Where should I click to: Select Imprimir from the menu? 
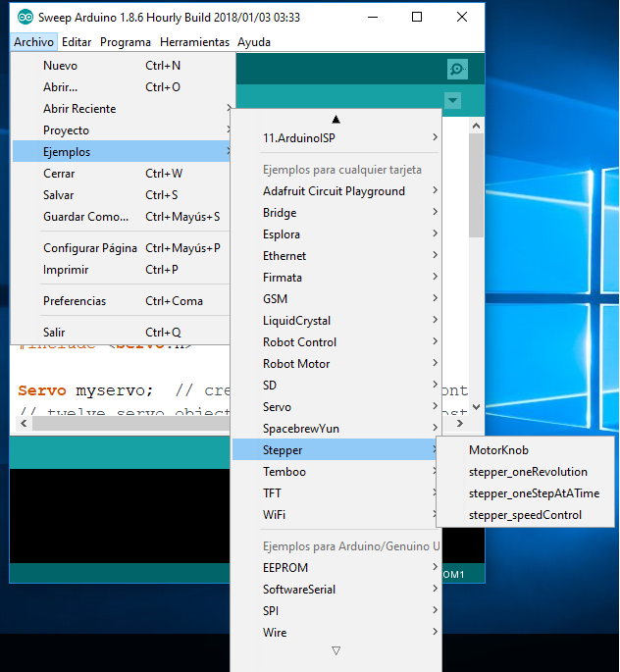[122, 270]
